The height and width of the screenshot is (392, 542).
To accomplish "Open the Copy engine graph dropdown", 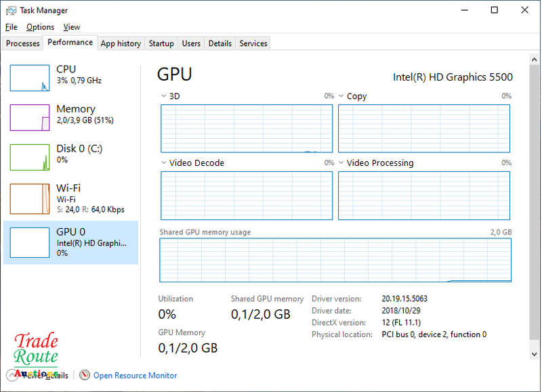I will click(x=341, y=96).
